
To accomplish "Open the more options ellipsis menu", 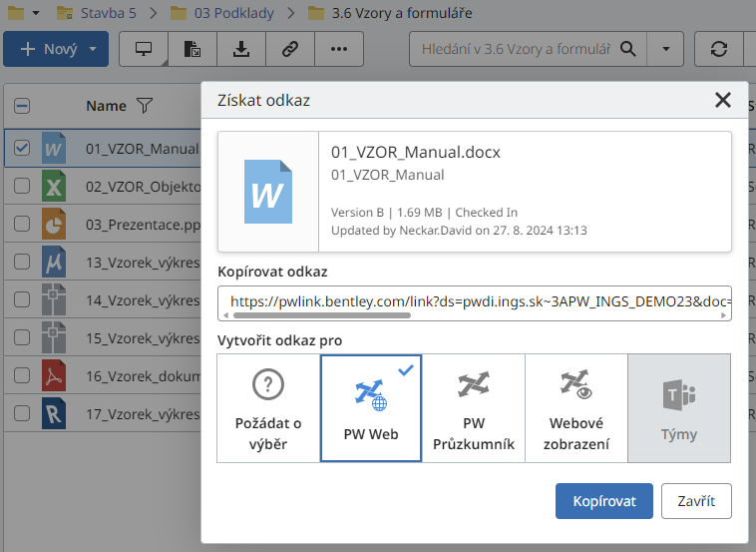I will (x=339, y=49).
